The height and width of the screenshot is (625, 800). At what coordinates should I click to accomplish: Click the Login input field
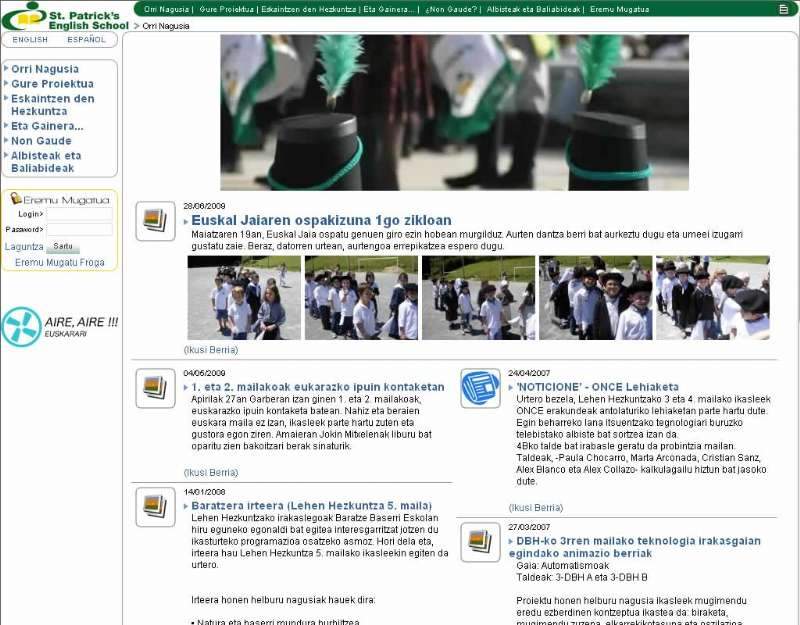[x=80, y=214]
